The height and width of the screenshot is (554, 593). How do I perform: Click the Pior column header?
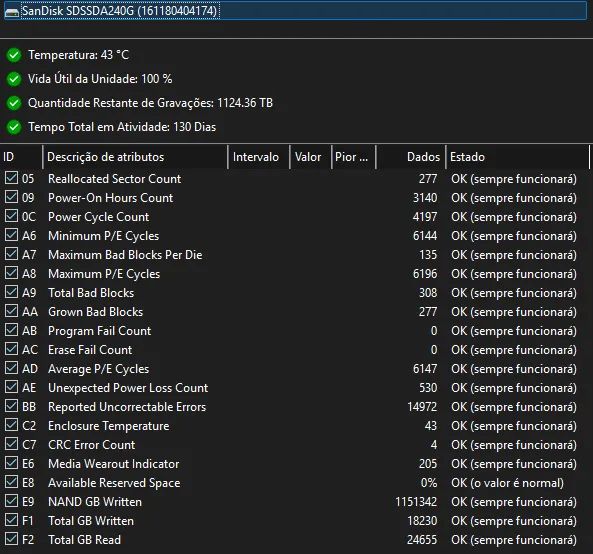[354, 157]
